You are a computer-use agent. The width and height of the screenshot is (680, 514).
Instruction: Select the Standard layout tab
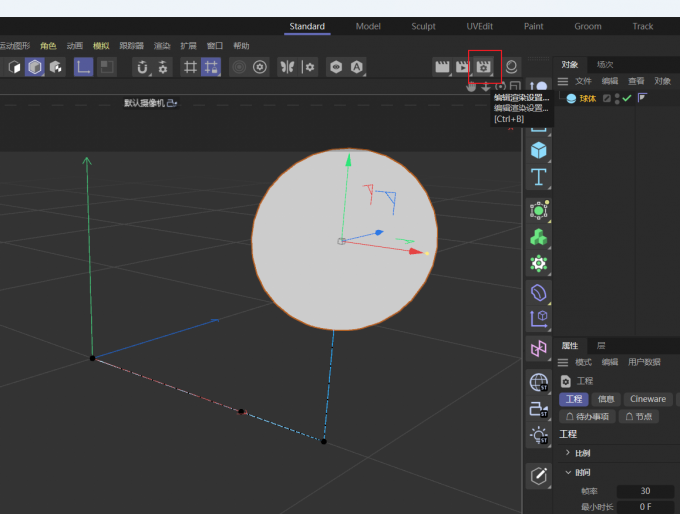(x=307, y=26)
